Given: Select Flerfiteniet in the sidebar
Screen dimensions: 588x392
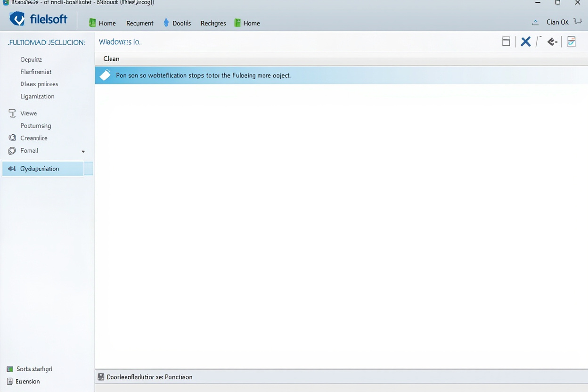Looking at the screenshot, I should point(36,72).
